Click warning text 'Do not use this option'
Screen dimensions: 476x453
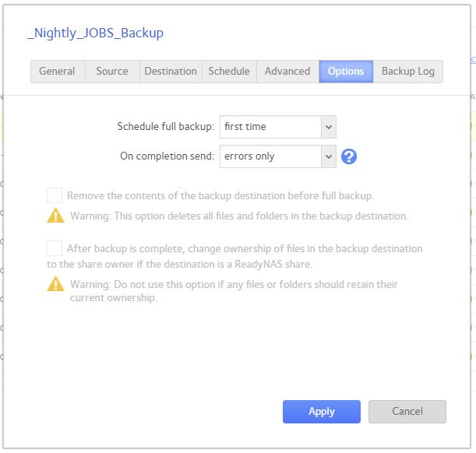click(234, 291)
